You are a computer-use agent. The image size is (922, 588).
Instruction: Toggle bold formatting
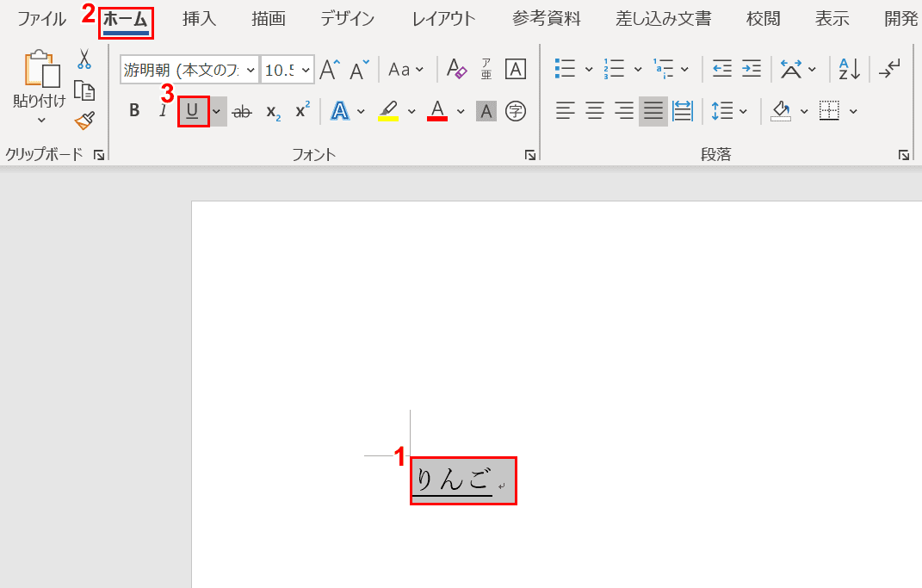[x=134, y=110]
